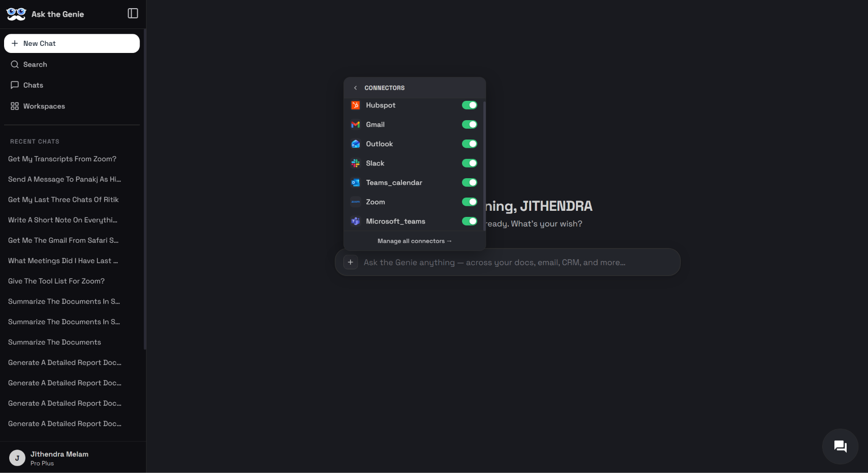
Task: Toggle the Zoom connector off
Action: [469, 202]
